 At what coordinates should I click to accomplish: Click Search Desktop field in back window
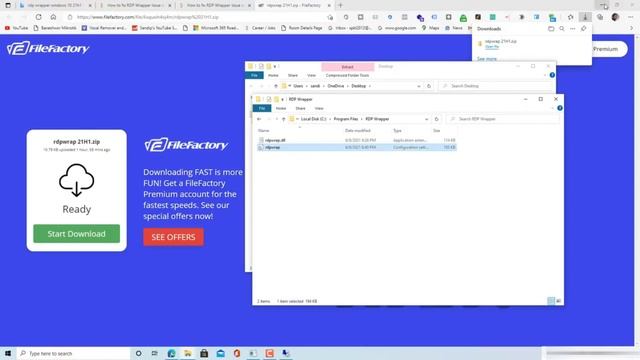coord(495,86)
